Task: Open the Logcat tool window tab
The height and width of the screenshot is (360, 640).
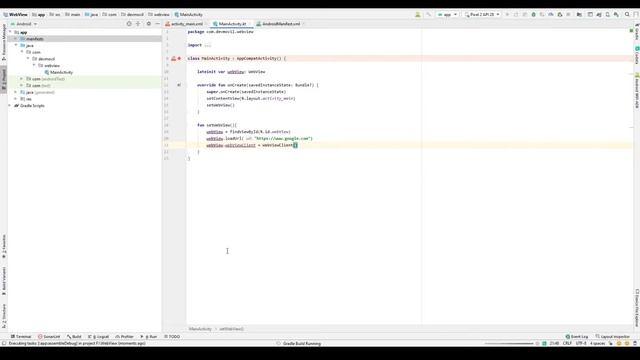Action: pyautogui.click(x=98, y=336)
